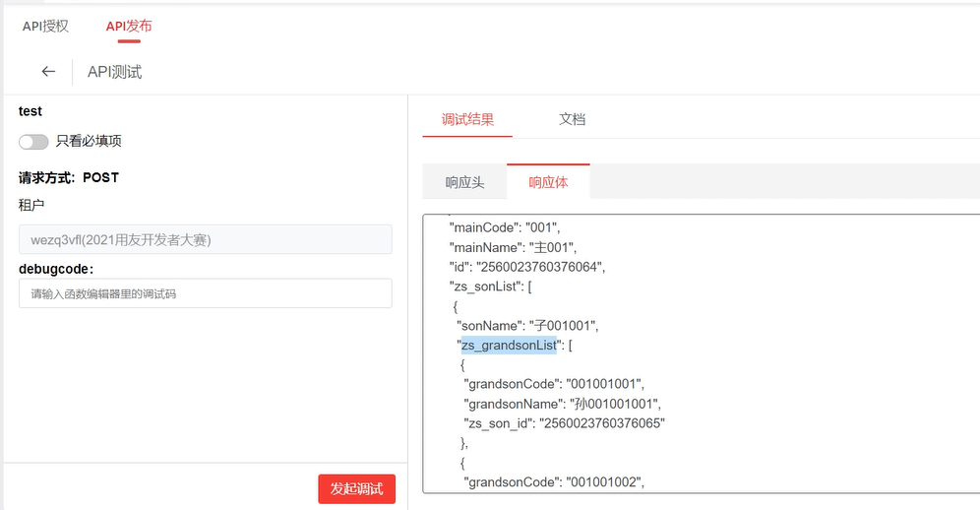The image size is (980, 510).
Task: Toggle the 只看必填项 switch
Action: click(33, 142)
